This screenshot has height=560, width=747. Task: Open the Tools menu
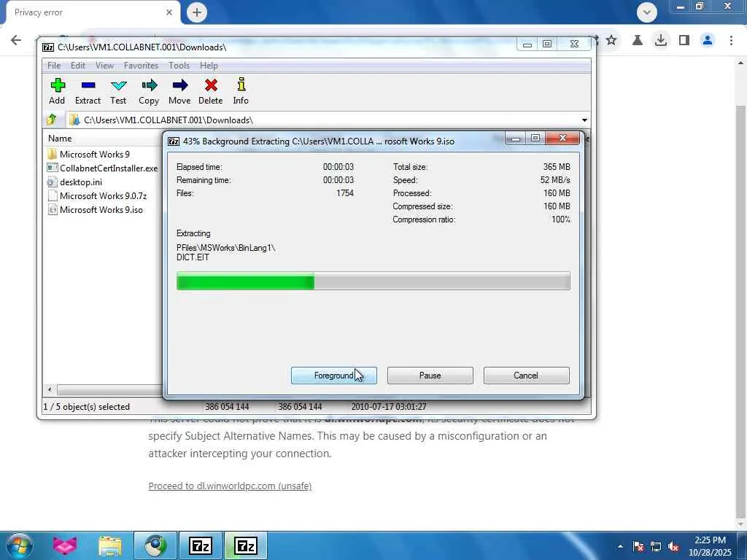click(179, 65)
